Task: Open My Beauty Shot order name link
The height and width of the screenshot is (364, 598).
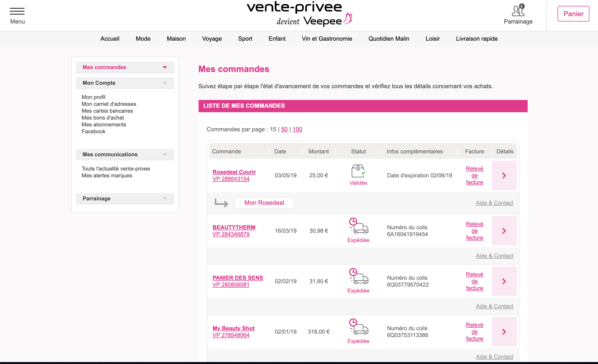Action: click(x=233, y=328)
